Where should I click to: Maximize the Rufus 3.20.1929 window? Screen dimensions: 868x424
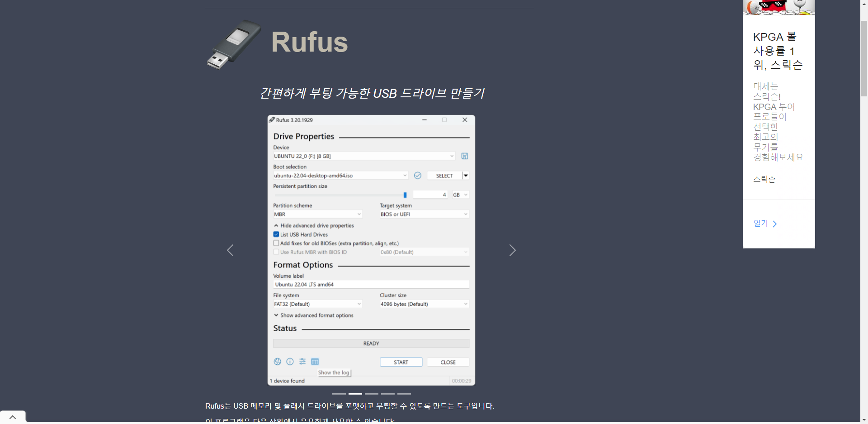[444, 120]
